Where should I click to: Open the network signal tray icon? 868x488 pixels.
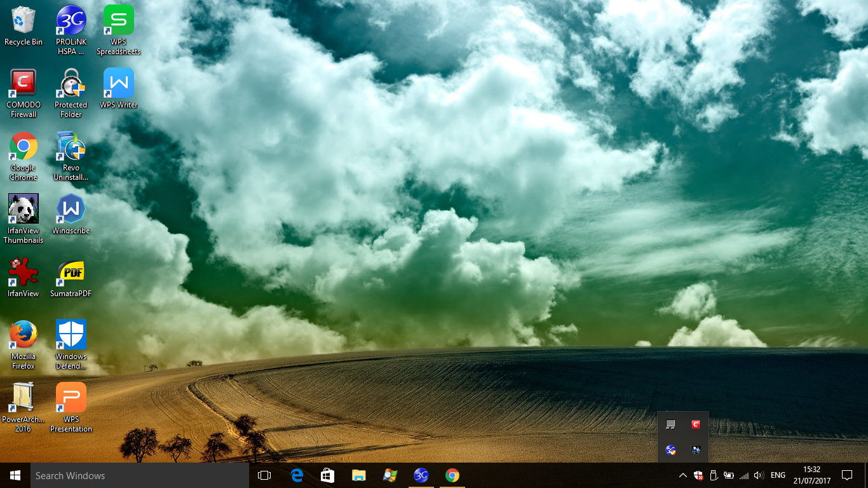[x=743, y=475]
